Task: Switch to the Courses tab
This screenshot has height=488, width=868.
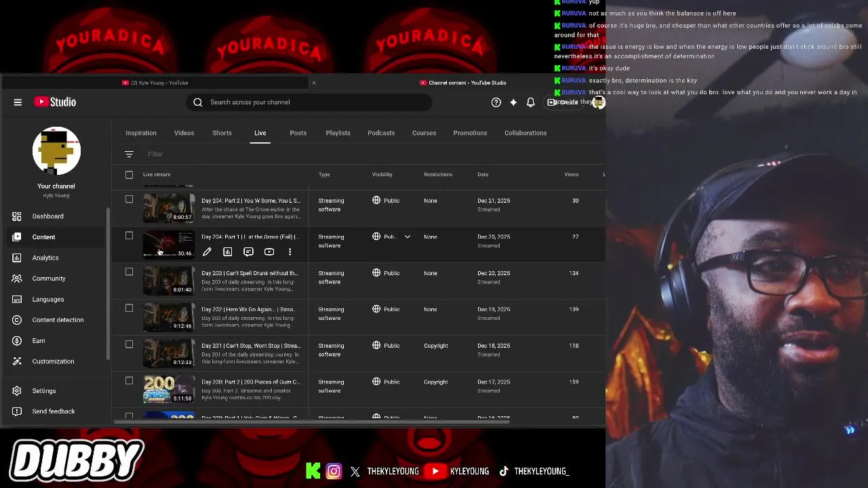Action: point(424,133)
